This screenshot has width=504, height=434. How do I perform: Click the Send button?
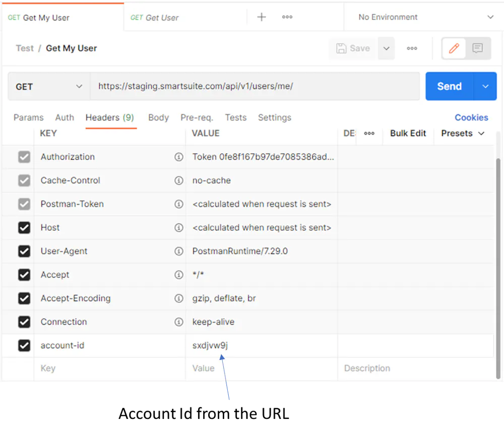(x=449, y=87)
